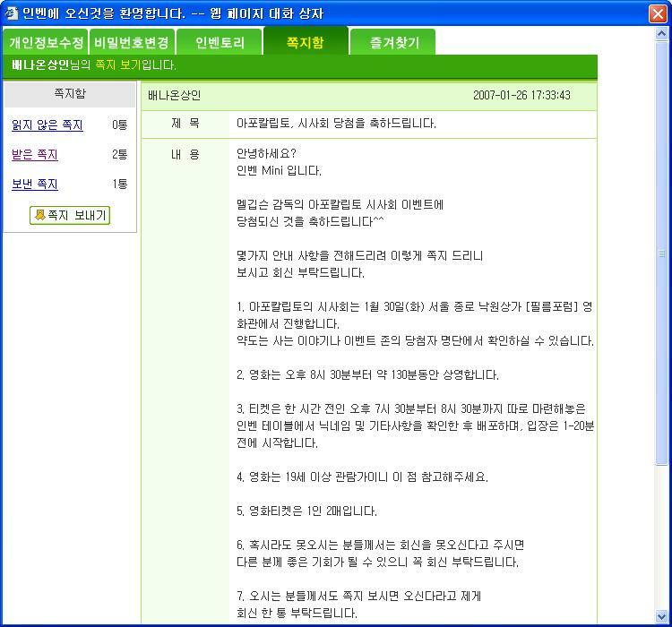
Task: Close the web page dialog window
Action: pos(658,13)
